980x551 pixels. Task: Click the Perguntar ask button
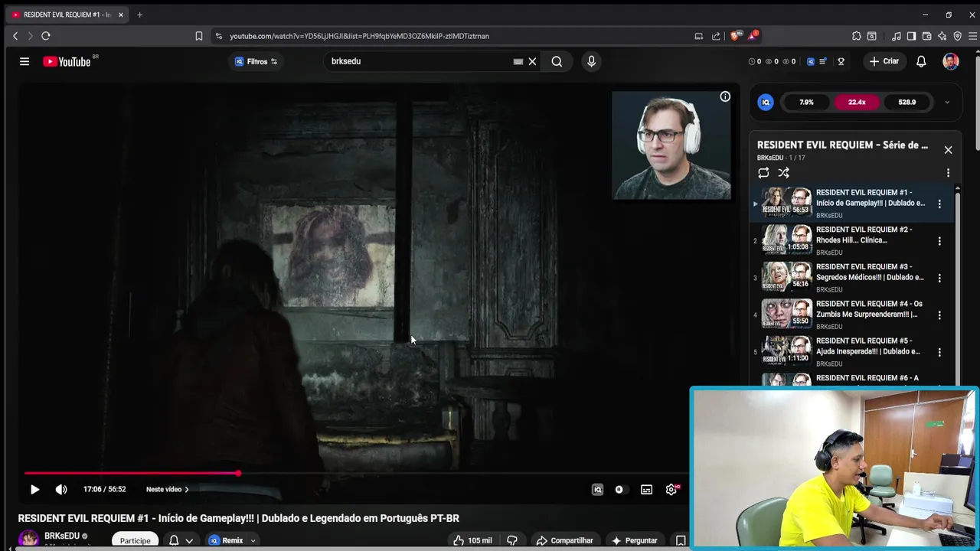635,540
